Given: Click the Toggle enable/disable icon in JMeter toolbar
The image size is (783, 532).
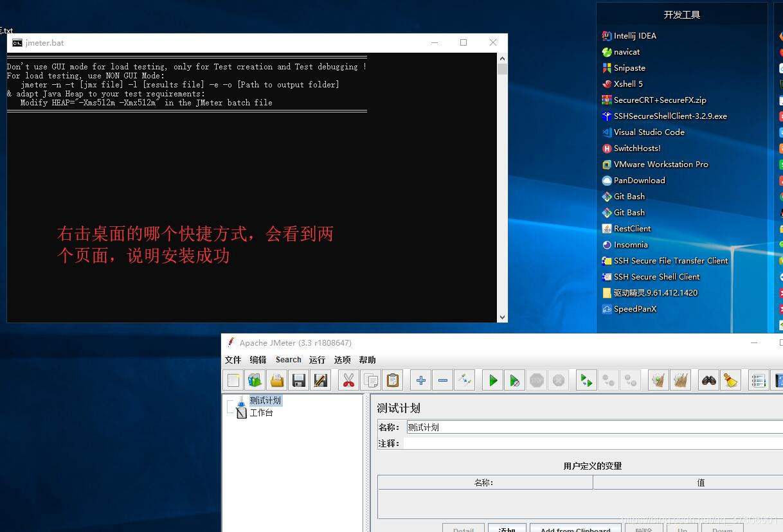Looking at the screenshot, I should pyautogui.click(x=464, y=380).
